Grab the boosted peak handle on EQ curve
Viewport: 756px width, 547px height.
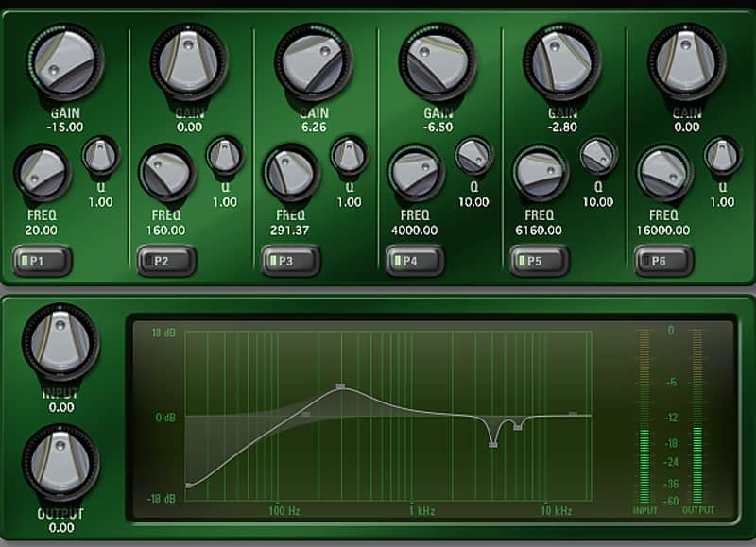(341, 386)
